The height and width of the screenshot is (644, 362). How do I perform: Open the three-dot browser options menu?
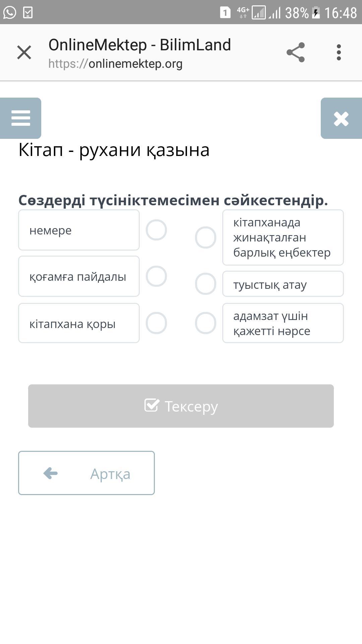pyautogui.click(x=339, y=52)
